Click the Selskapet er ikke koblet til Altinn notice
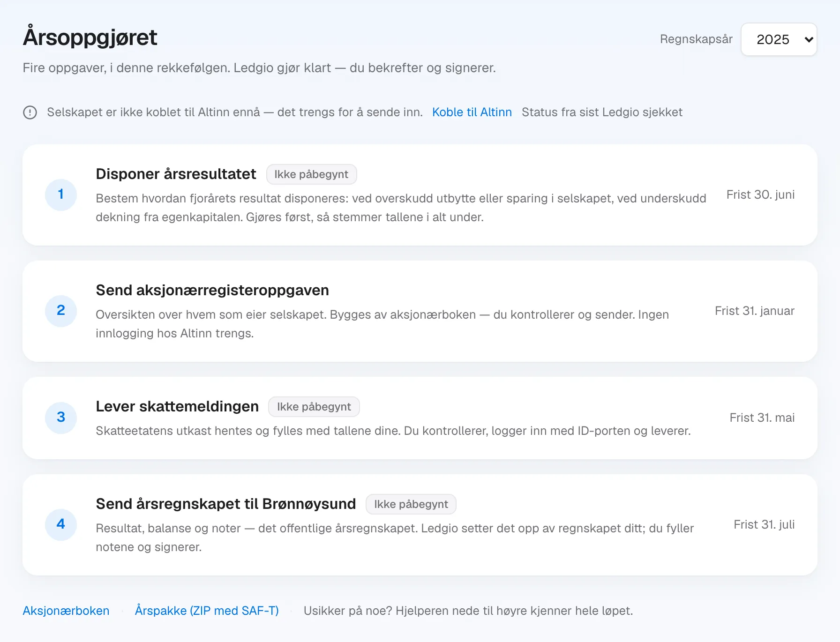The width and height of the screenshot is (840, 642). tap(235, 112)
